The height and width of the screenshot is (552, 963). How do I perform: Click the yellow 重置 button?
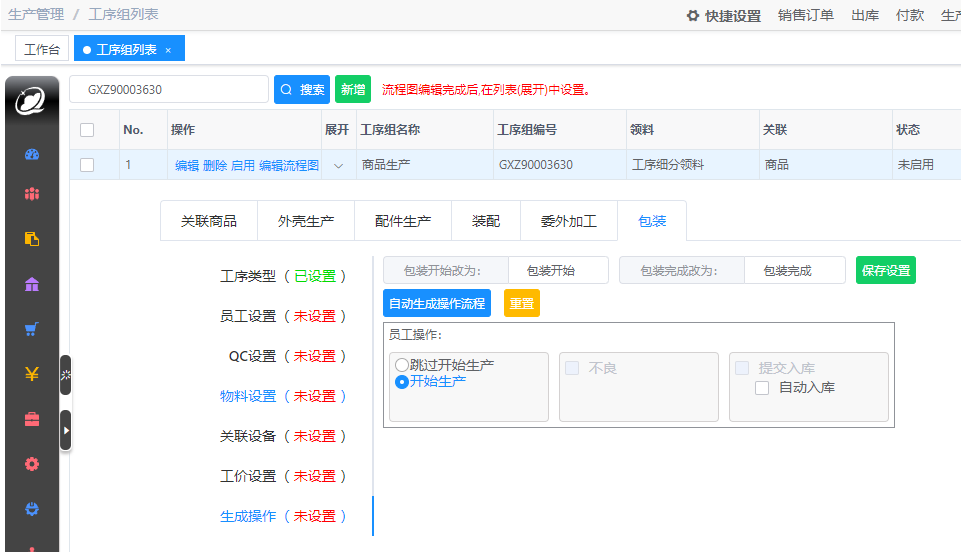click(522, 303)
